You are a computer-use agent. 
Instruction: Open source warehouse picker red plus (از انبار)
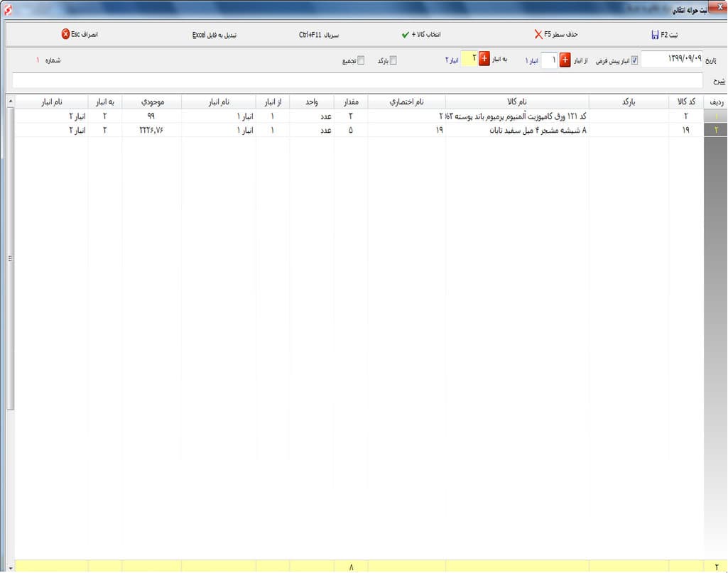(565, 60)
